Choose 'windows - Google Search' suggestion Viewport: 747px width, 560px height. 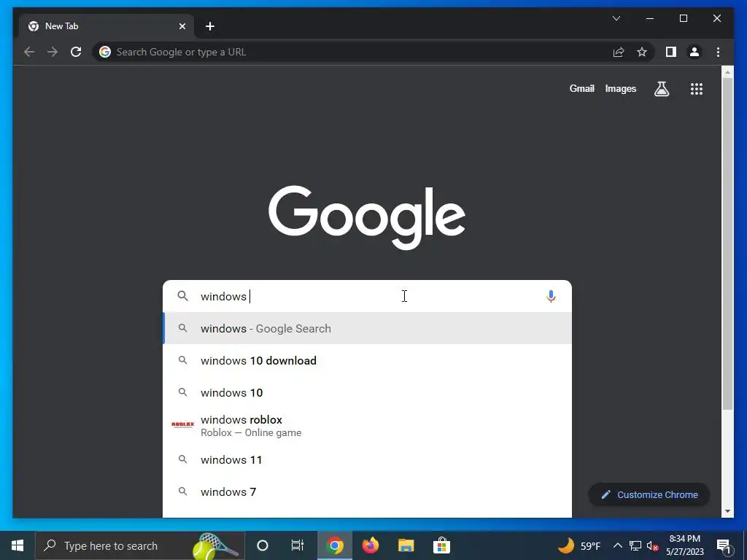[x=367, y=329]
